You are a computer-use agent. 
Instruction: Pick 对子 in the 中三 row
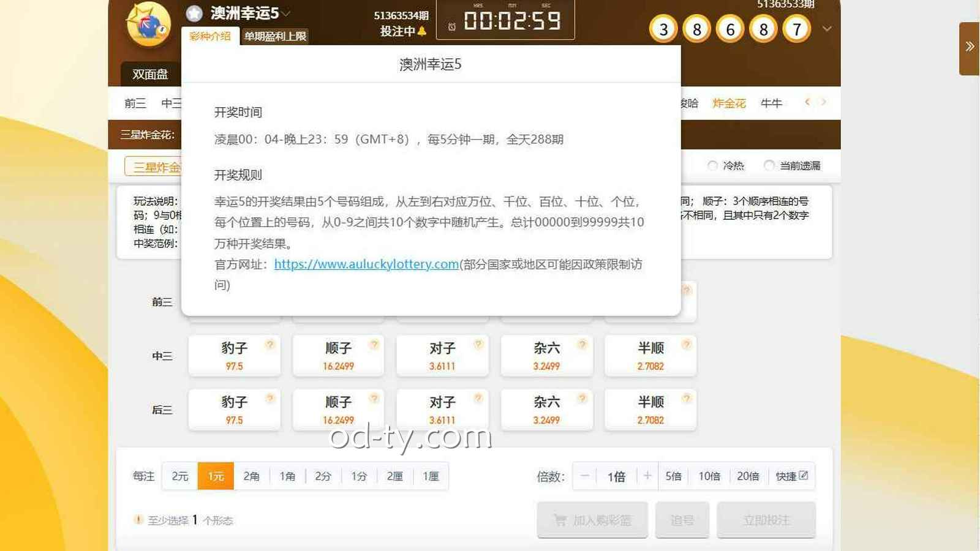pos(442,356)
